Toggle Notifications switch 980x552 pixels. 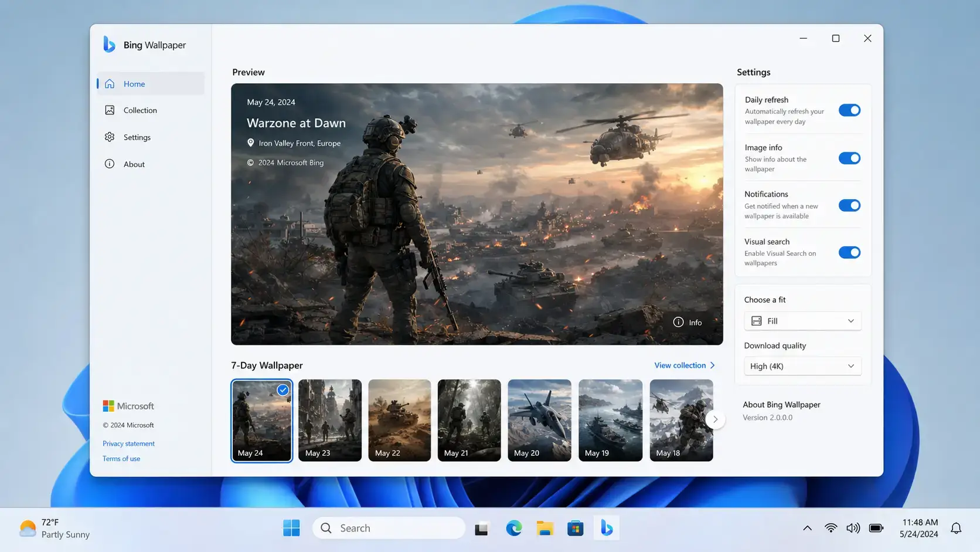[x=849, y=205]
